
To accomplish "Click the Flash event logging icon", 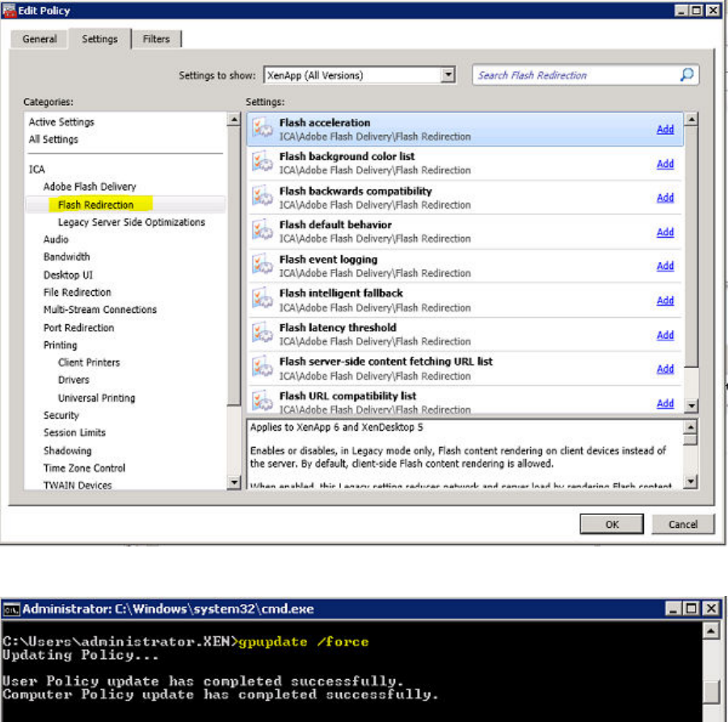I will tap(263, 265).
